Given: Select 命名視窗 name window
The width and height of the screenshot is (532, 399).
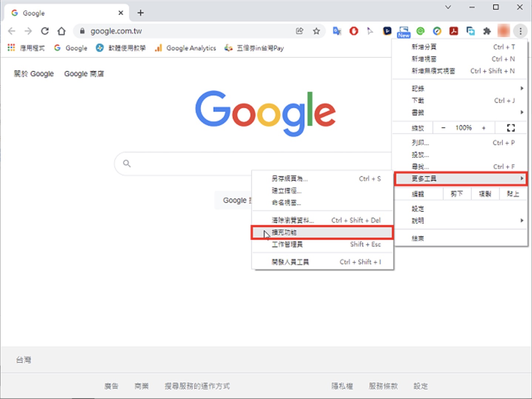Looking at the screenshot, I should [x=322, y=202].
